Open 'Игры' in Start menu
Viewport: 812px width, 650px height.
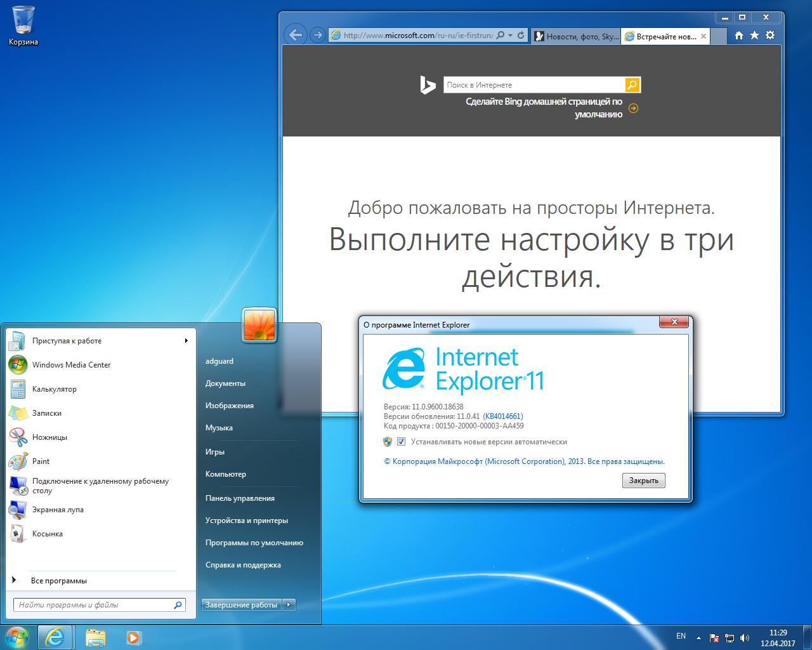tap(215, 452)
